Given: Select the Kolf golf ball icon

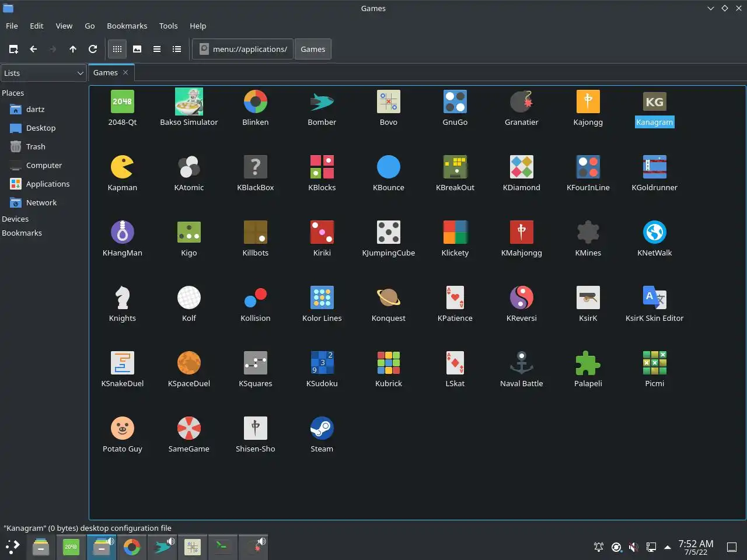Looking at the screenshot, I should [x=189, y=297].
